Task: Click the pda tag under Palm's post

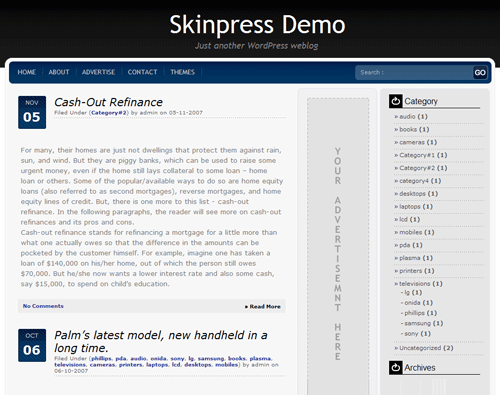Action: coord(121,358)
